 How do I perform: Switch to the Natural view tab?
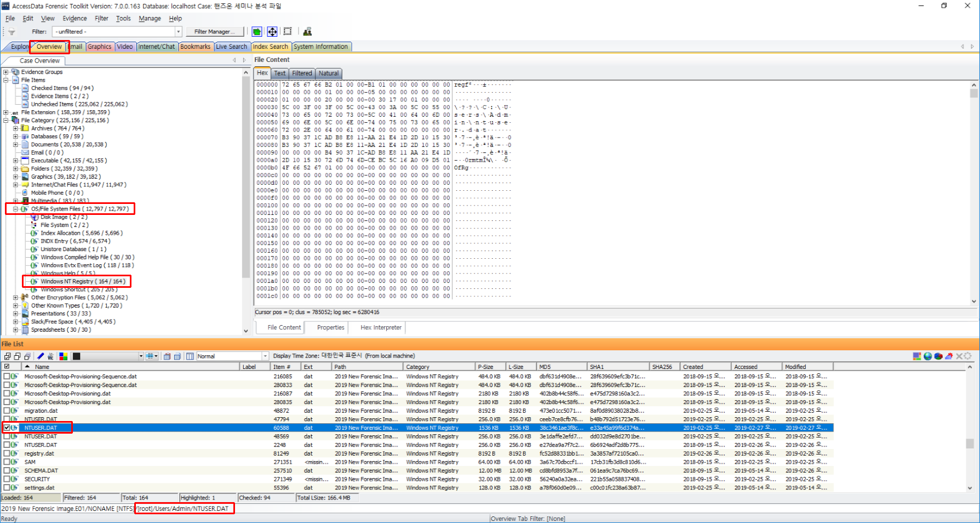coord(329,73)
